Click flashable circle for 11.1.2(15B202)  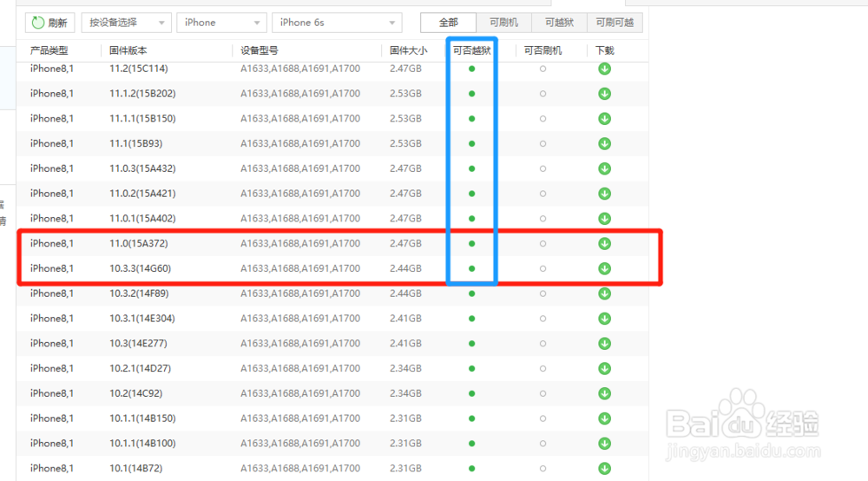click(x=542, y=94)
